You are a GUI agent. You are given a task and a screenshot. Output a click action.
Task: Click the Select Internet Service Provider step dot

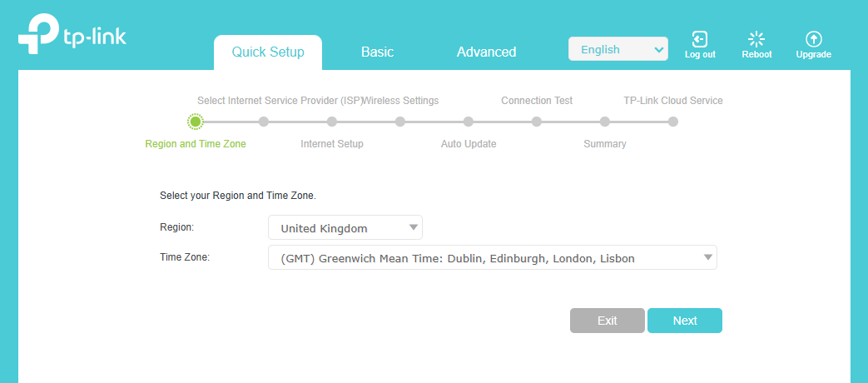(264, 122)
